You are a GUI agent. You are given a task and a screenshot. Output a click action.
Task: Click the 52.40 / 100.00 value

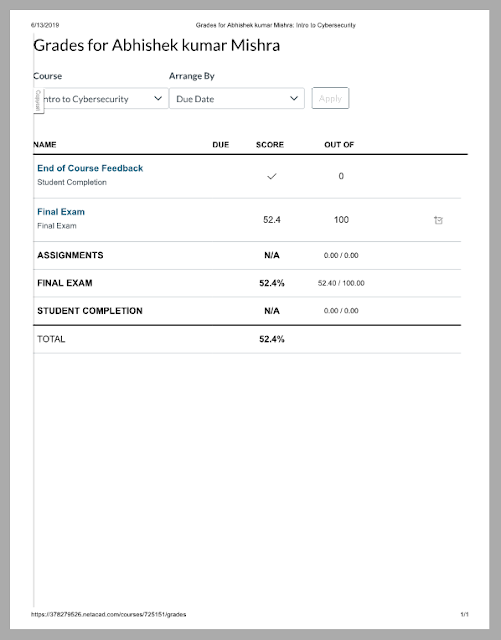tap(341, 283)
